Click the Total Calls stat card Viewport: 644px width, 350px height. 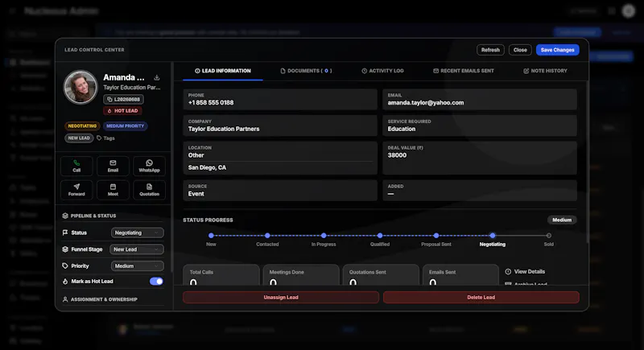[221, 275]
